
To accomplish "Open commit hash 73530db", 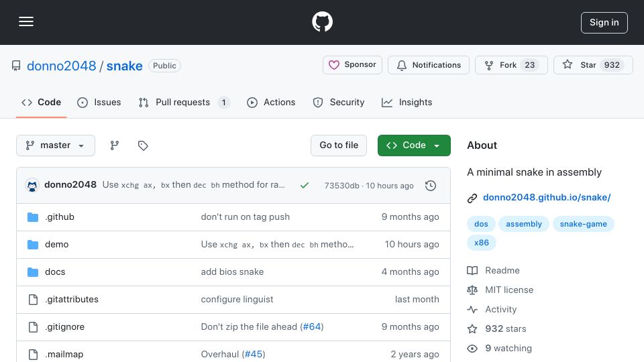I will pyautogui.click(x=341, y=186).
